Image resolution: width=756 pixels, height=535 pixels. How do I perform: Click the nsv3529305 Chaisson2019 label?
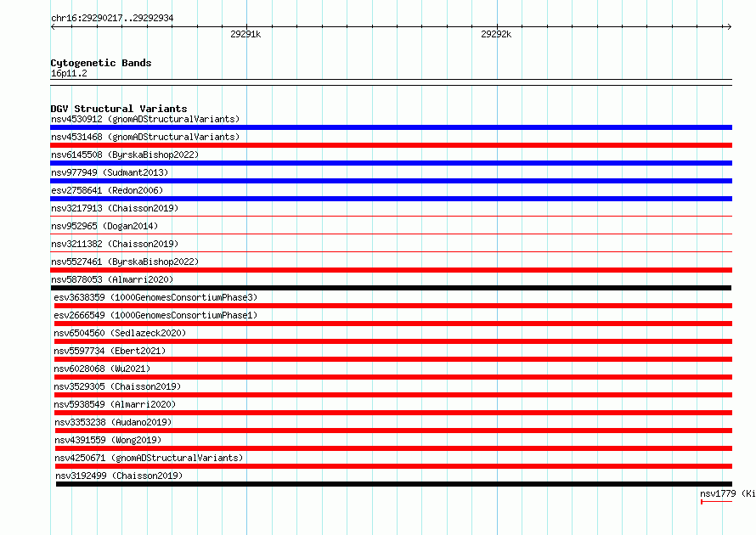click(x=117, y=386)
